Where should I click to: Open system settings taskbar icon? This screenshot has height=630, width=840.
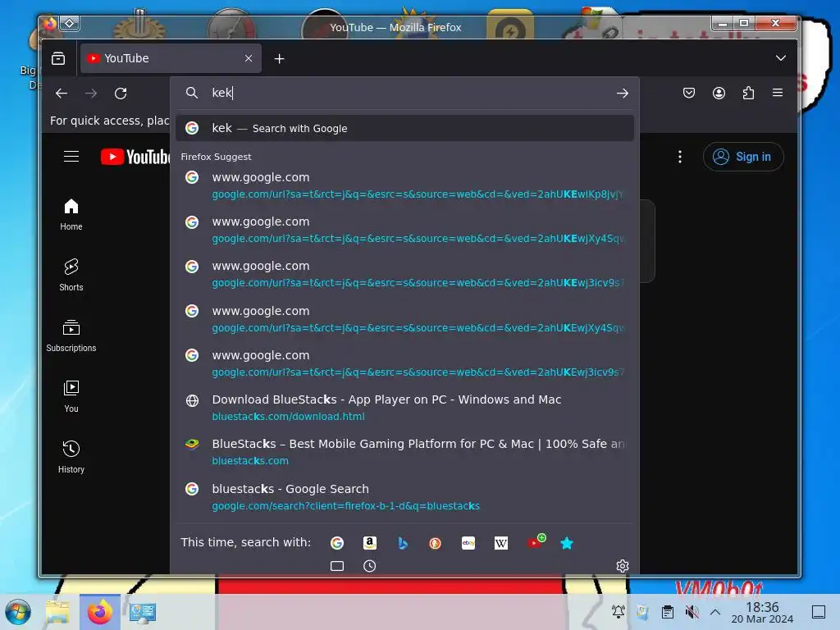point(143,612)
